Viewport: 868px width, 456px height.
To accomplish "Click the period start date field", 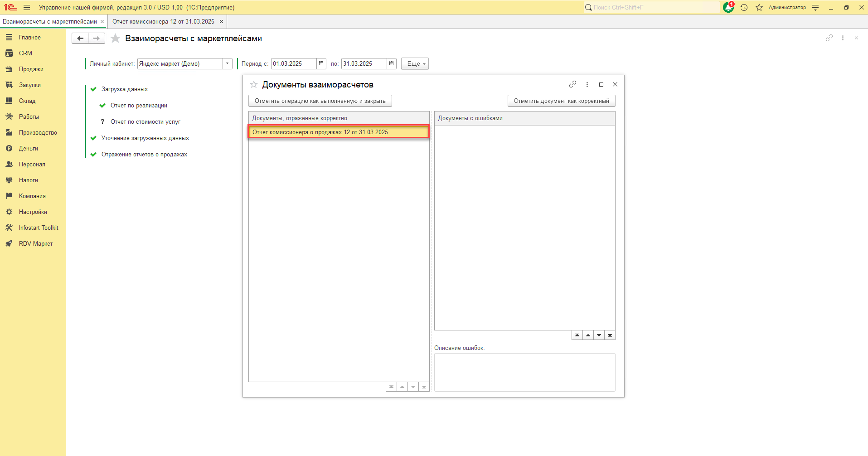I will (294, 63).
